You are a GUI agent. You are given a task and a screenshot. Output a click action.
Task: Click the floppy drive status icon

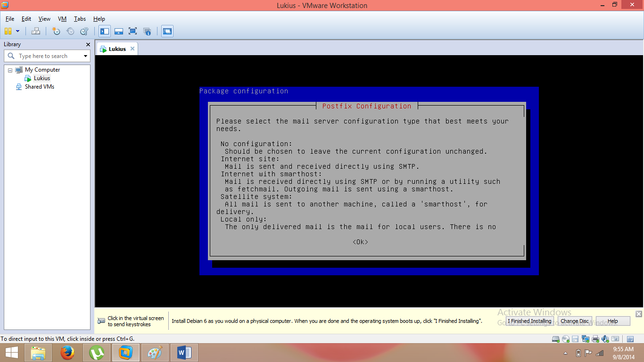click(x=575, y=339)
